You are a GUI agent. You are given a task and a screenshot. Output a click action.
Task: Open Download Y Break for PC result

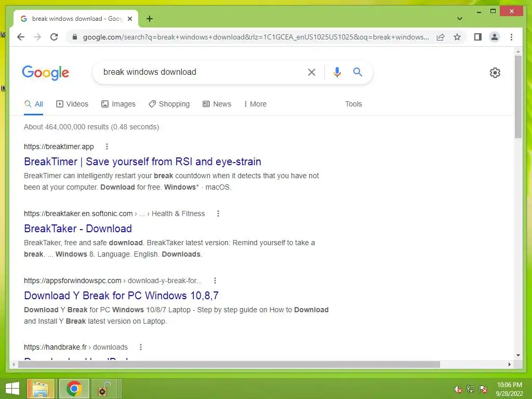pos(121,296)
